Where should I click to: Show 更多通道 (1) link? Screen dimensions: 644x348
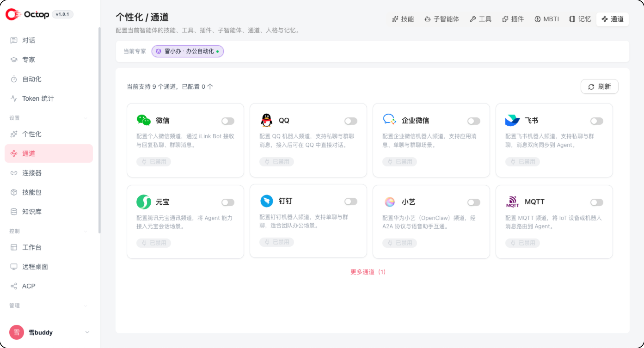[x=368, y=272]
